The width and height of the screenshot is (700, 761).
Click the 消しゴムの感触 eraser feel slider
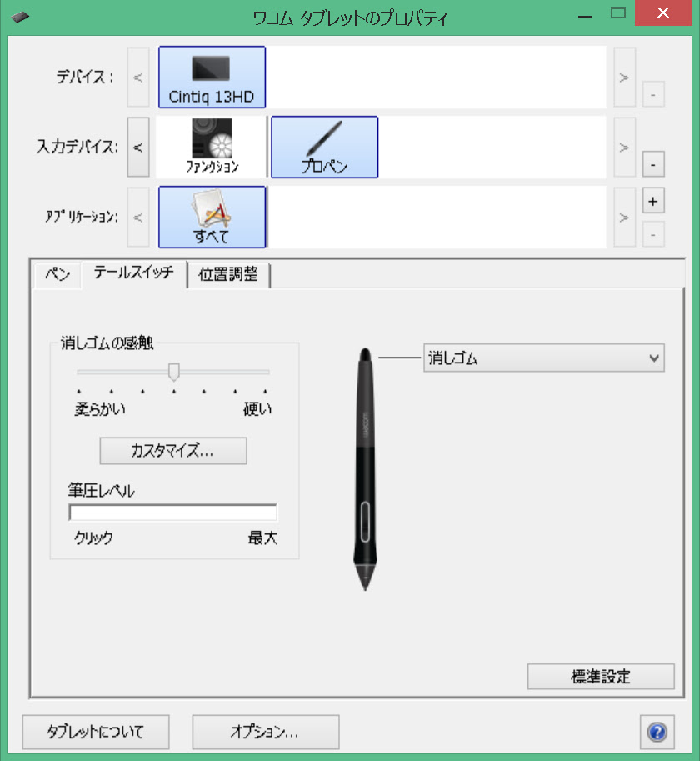(173, 373)
